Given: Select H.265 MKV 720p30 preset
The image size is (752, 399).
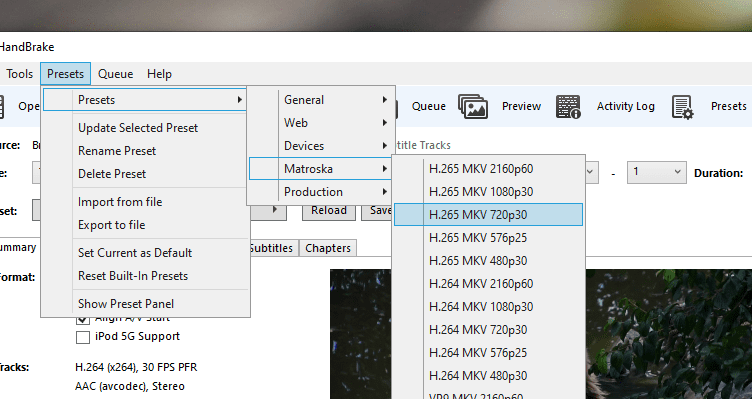Looking at the screenshot, I should (488, 214).
